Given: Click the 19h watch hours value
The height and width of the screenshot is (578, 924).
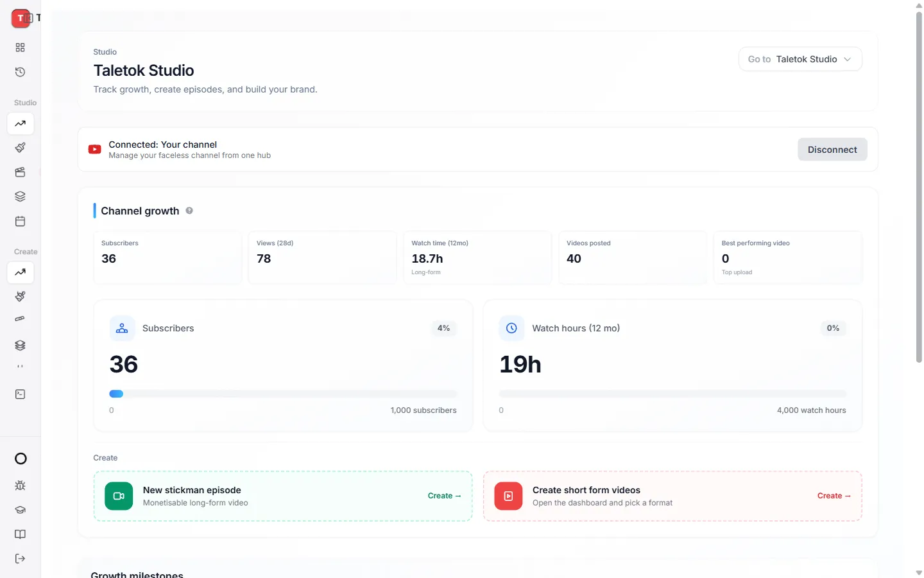Looking at the screenshot, I should 520,365.
